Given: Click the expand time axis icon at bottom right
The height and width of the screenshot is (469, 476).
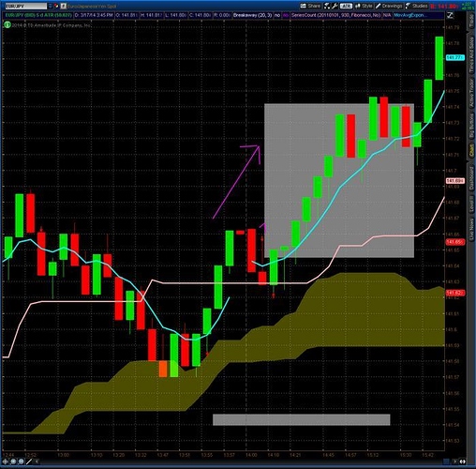Looking at the screenshot, I should (x=463, y=461).
